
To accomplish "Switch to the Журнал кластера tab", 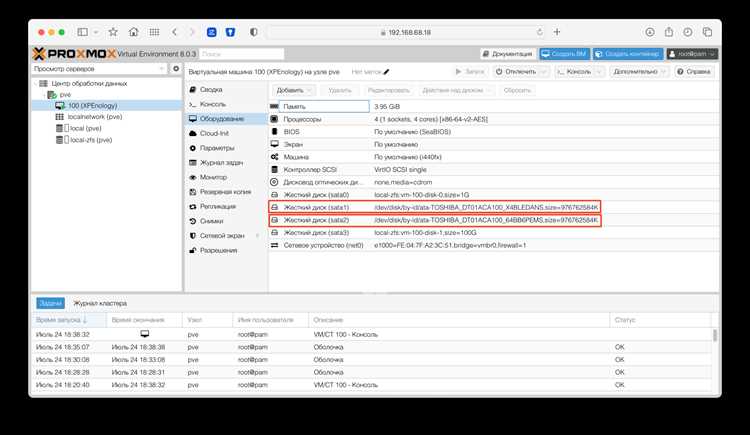I will tap(100, 303).
